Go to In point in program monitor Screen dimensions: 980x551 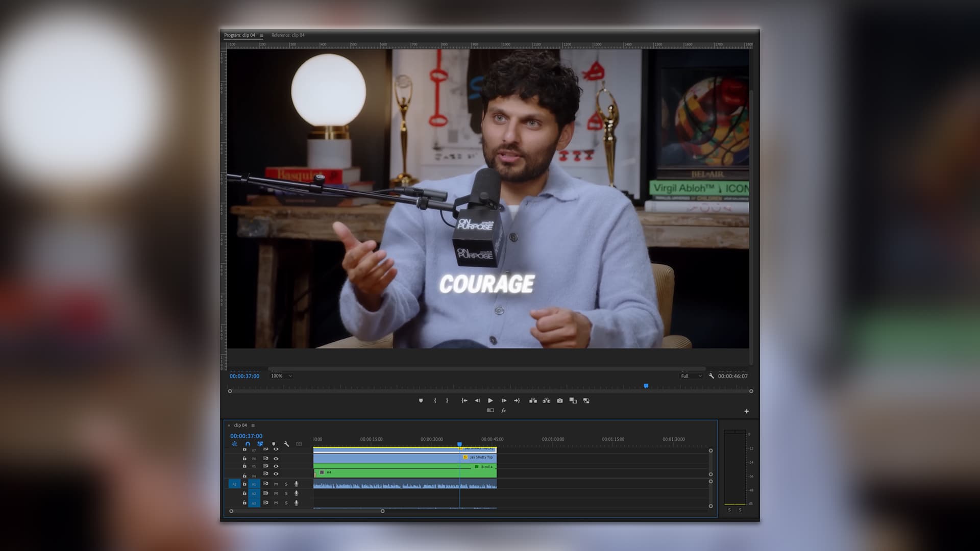coord(464,400)
